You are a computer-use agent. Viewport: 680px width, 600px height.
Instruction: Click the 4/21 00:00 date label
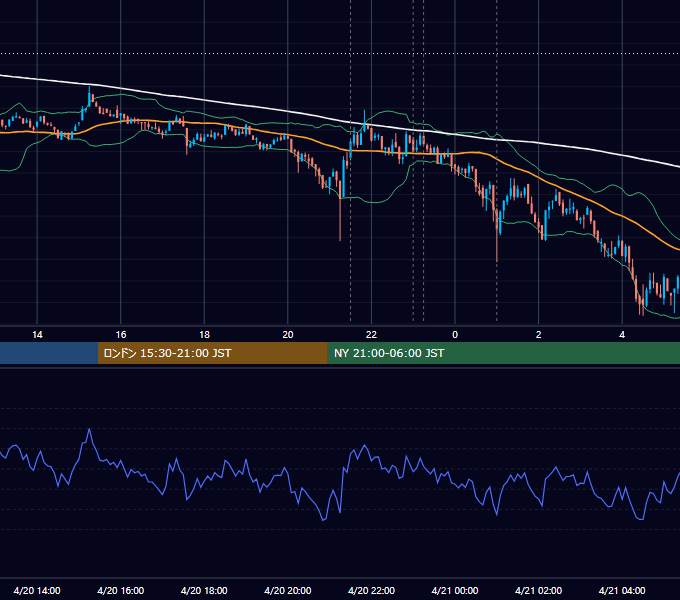[x=455, y=590]
